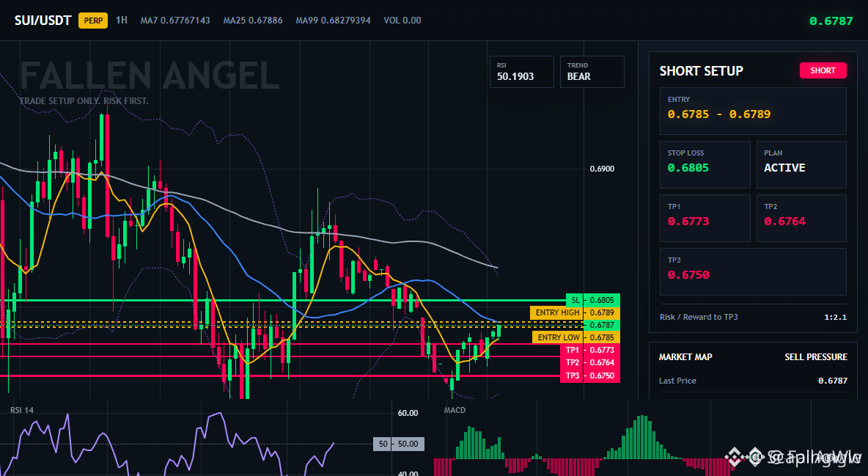Click the Last Price label
This screenshot has width=868, height=476.
click(677, 381)
